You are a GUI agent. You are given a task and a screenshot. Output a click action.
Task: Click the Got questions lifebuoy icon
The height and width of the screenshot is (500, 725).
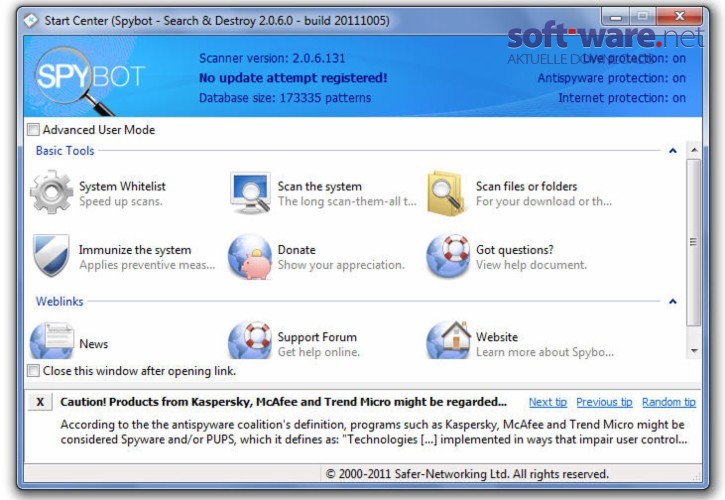(x=448, y=256)
